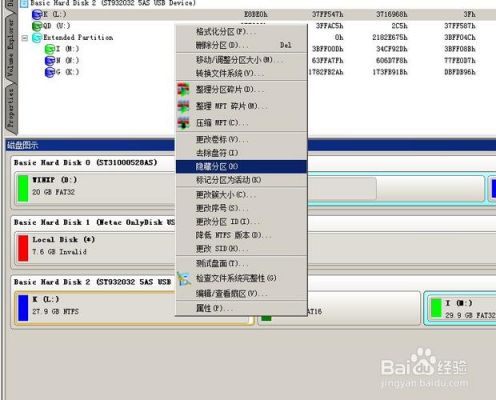Image resolution: width=496 pixels, height=400 pixels.
Task: Open the Properties vertical side tab
Action: (x=10, y=107)
